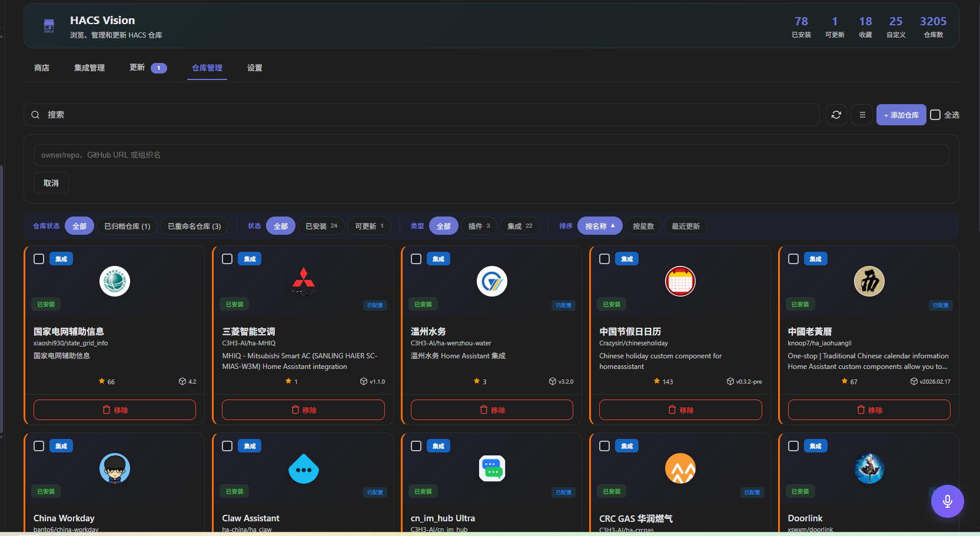980x536 pixels.
Task: Open the 中国节假日日历 calendar logo
Action: [x=680, y=281]
